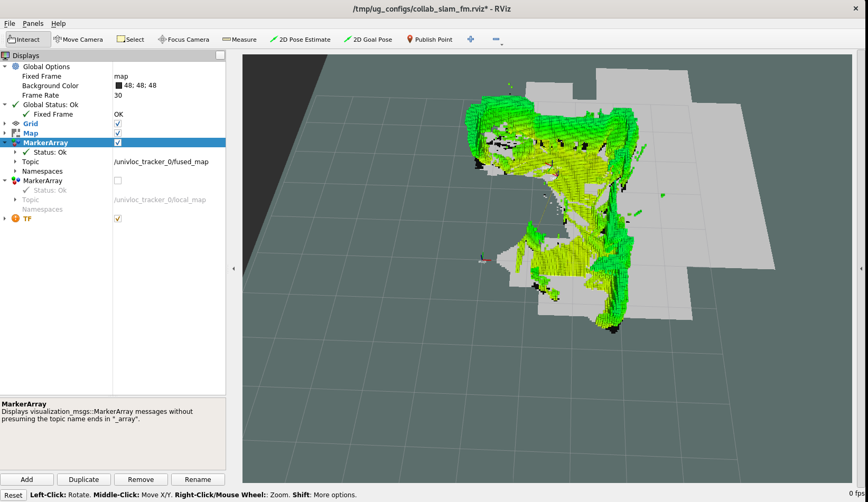Expand the TF display item
Viewport: 868px width, 502px height.
(x=5, y=219)
